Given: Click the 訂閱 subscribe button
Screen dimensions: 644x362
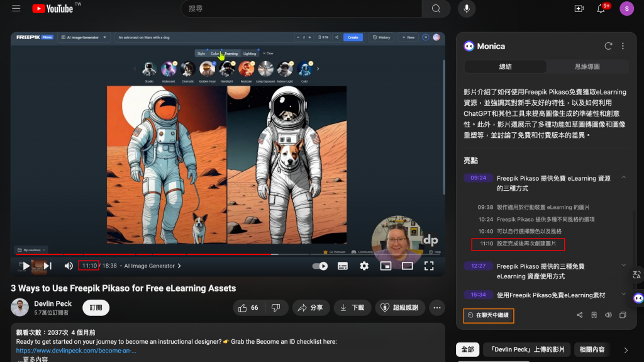Looking at the screenshot, I should (96, 308).
